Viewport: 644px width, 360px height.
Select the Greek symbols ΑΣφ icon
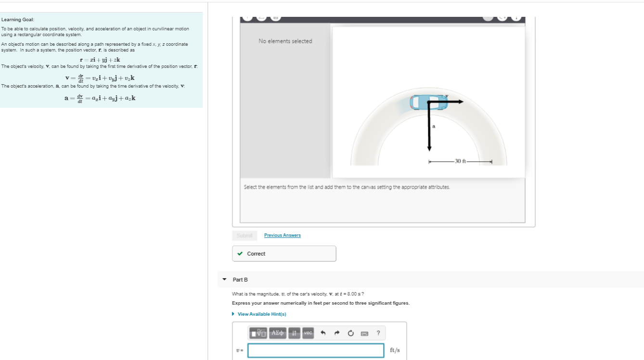pos(277,333)
